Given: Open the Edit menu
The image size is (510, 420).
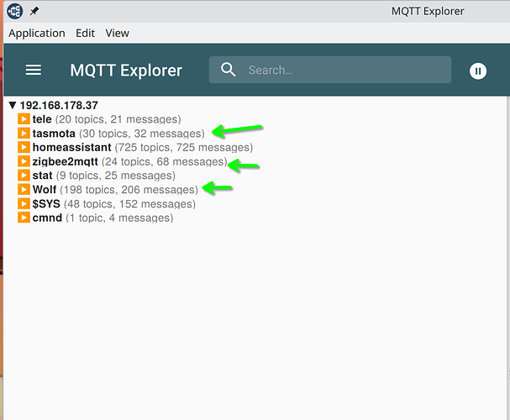Looking at the screenshot, I should point(85,33).
